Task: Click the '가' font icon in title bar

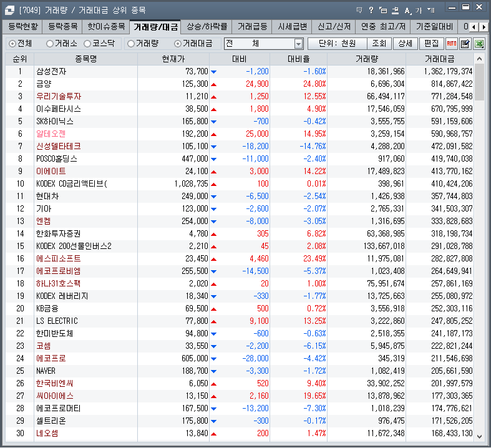Action: tap(419, 11)
